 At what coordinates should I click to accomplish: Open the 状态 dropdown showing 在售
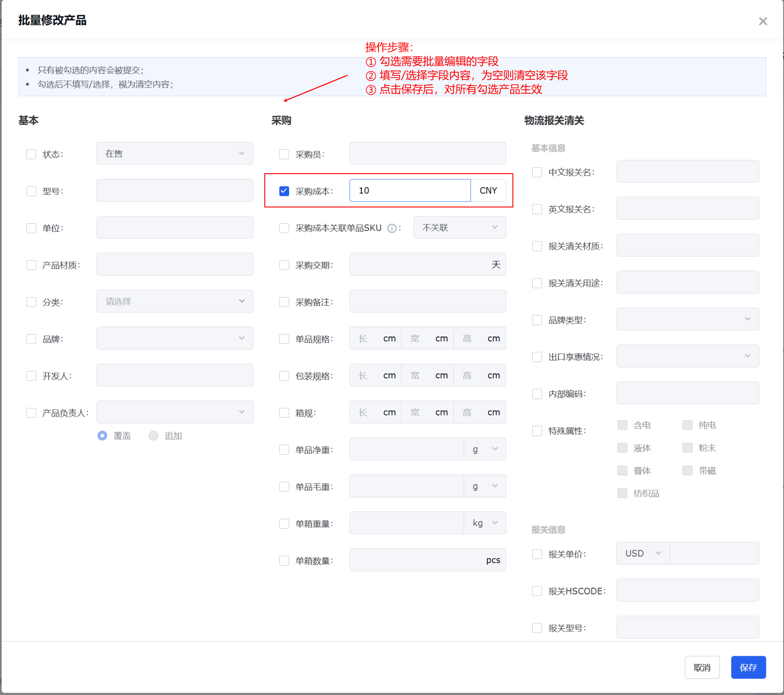tap(175, 154)
